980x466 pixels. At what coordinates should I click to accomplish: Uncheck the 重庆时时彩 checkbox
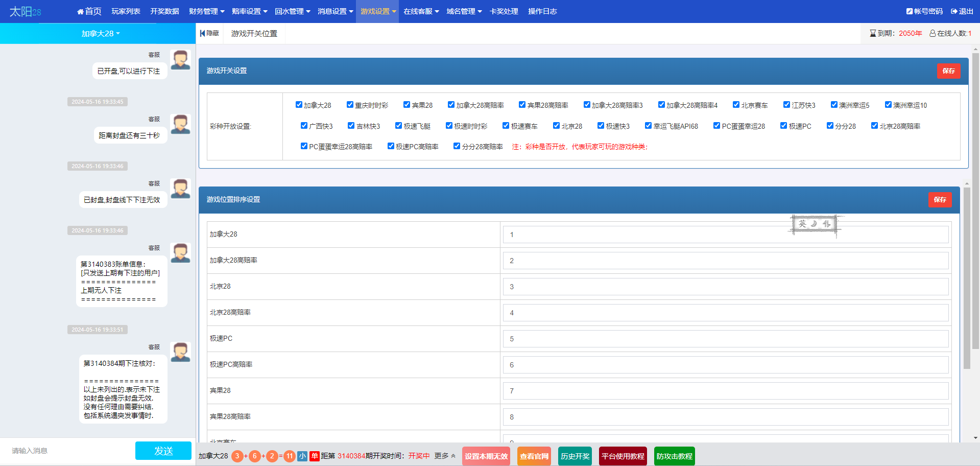pyautogui.click(x=350, y=105)
